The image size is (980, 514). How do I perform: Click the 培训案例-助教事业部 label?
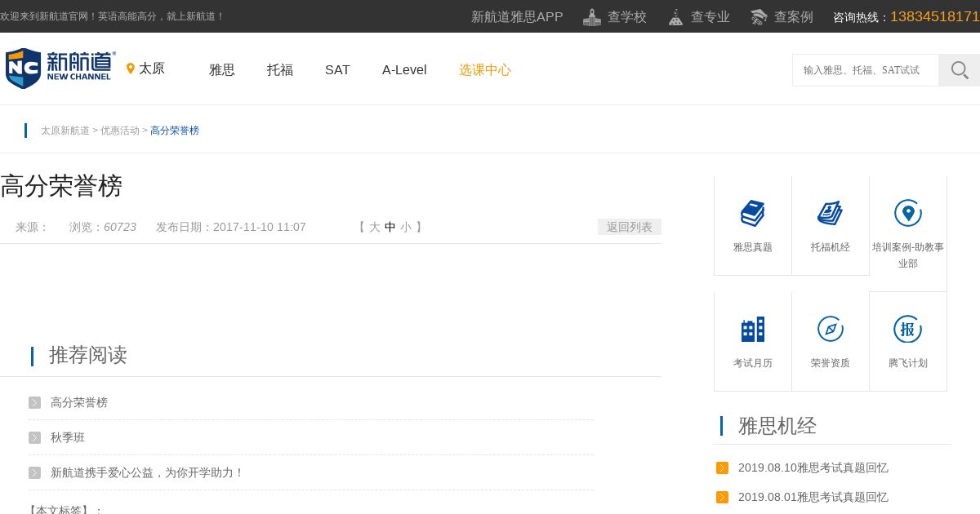tap(908, 255)
